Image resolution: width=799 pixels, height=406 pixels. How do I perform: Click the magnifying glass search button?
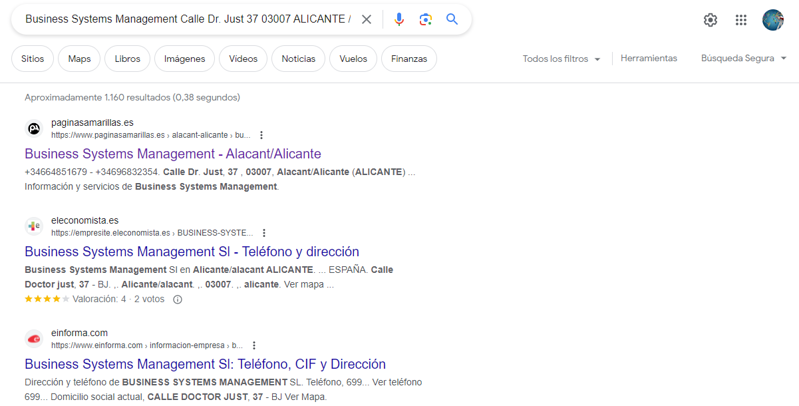click(x=452, y=19)
